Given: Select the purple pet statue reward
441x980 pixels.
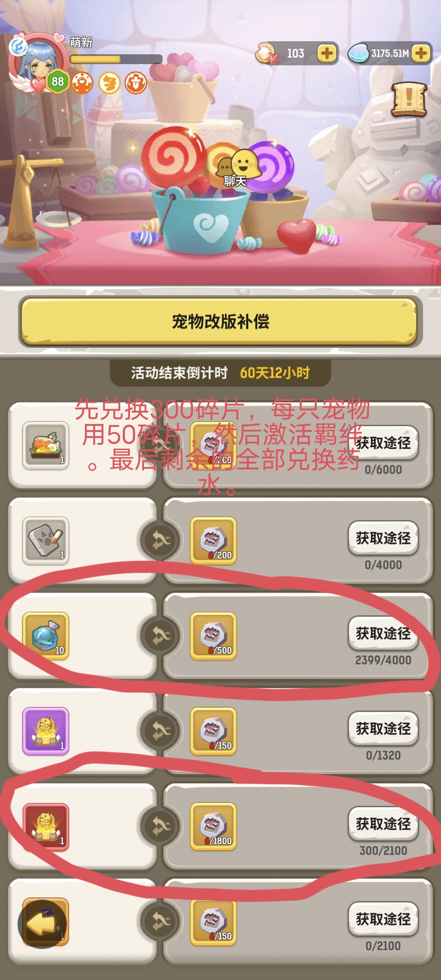Looking at the screenshot, I should click(x=46, y=731).
